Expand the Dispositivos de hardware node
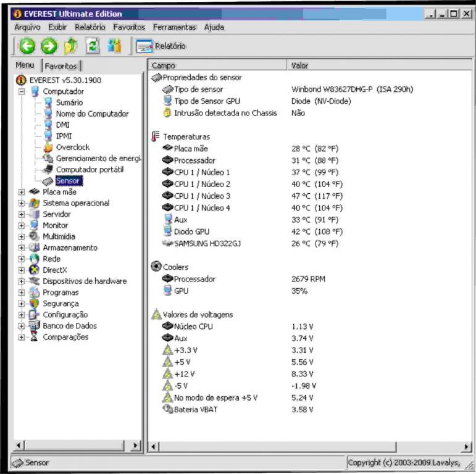Image resolution: width=476 pixels, height=474 pixels. 21,281
